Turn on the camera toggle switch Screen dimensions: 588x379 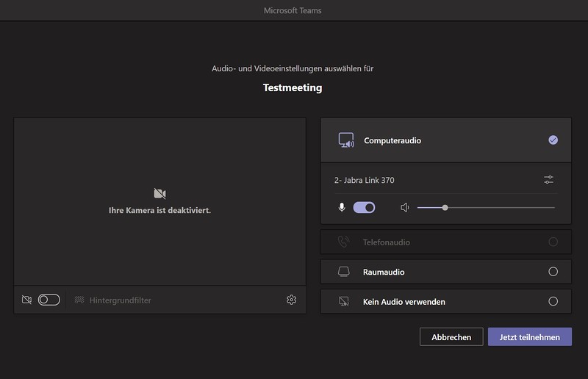[x=49, y=300]
